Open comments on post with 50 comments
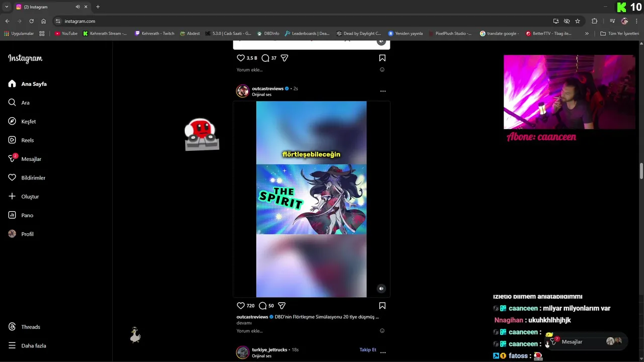This screenshot has width=644, height=362. click(x=263, y=306)
